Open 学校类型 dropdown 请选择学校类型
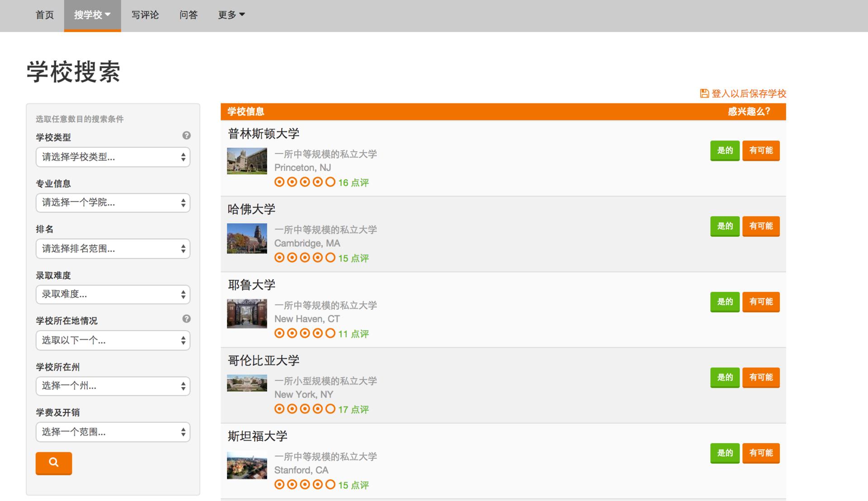This screenshot has width=868, height=501. coord(113,157)
